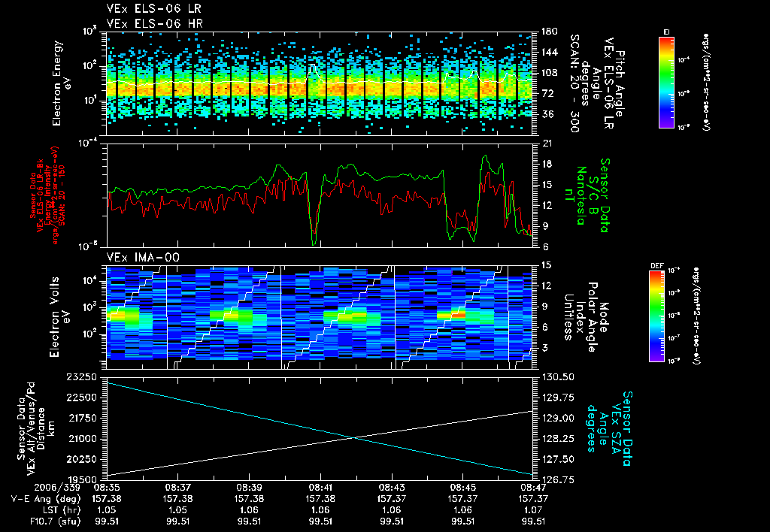Click the 21 nanotesla axis tick
The image size is (770, 532).
pos(546,144)
